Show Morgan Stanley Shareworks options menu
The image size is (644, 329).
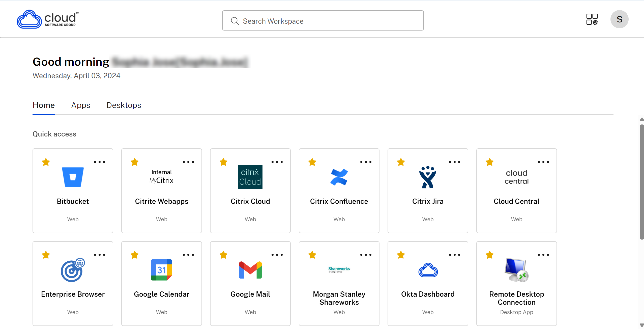(366, 255)
